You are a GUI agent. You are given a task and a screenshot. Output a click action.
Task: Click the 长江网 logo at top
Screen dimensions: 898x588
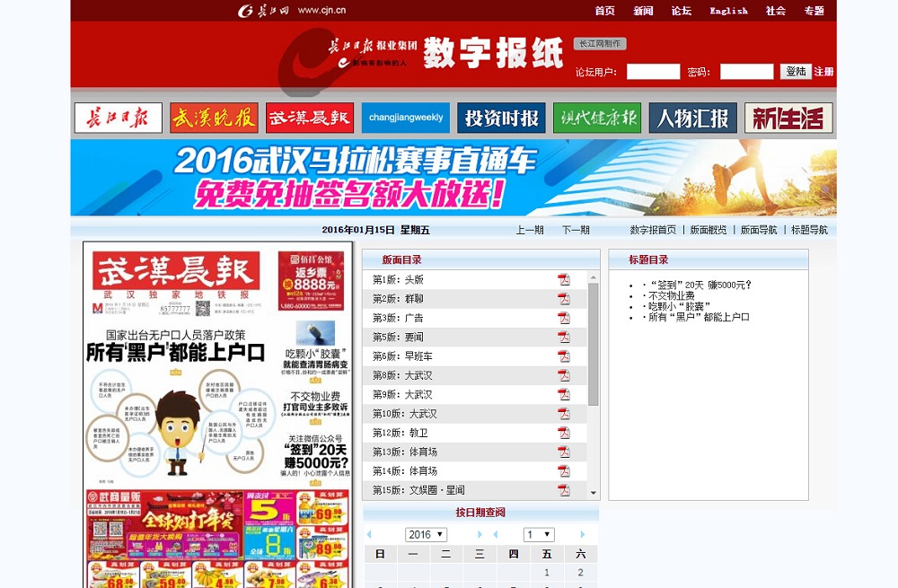292,10
